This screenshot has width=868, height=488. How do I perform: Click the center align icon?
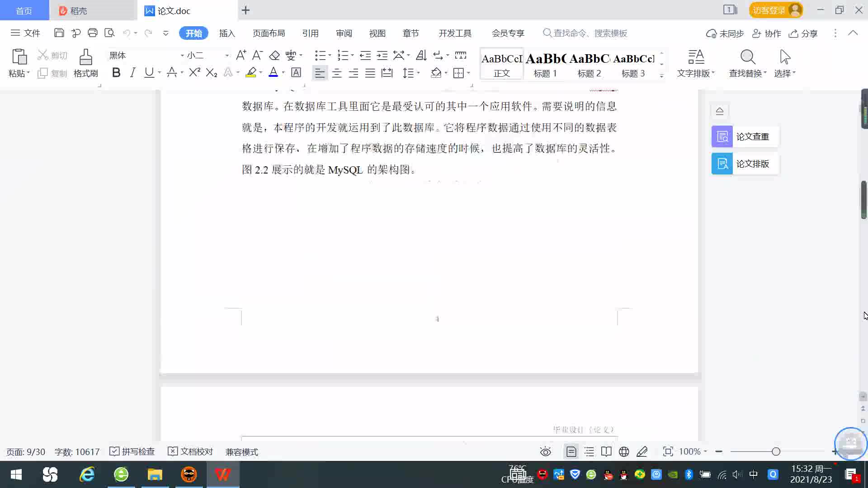337,73
